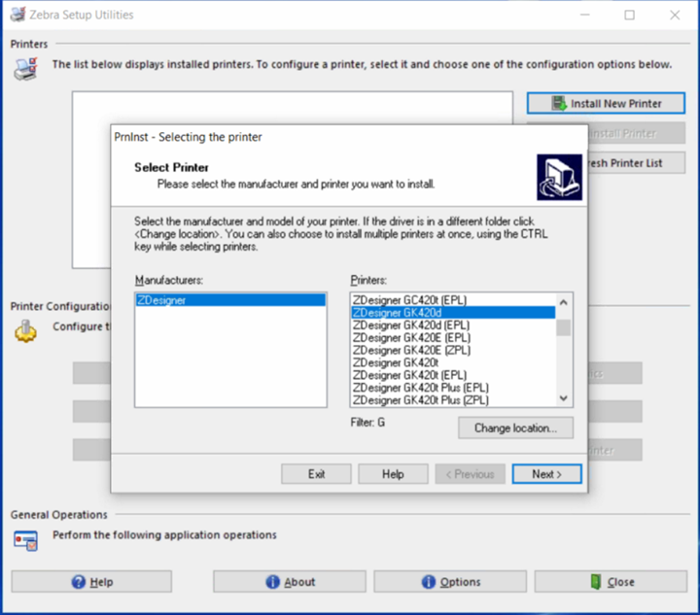Image resolution: width=700 pixels, height=615 pixels.
Task: Click the printers list scroll down arrow
Action: 563,398
